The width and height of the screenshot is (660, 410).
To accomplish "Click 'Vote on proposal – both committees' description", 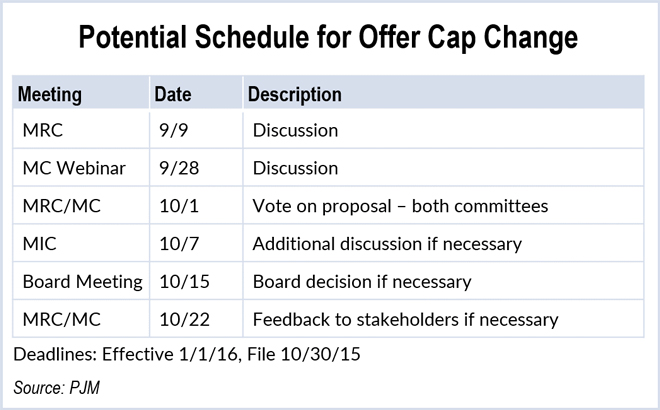I will pos(399,206).
